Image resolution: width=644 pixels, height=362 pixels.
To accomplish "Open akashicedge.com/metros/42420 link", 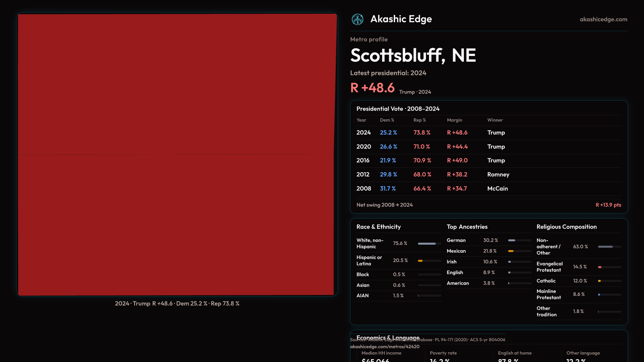I will coord(384,347).
